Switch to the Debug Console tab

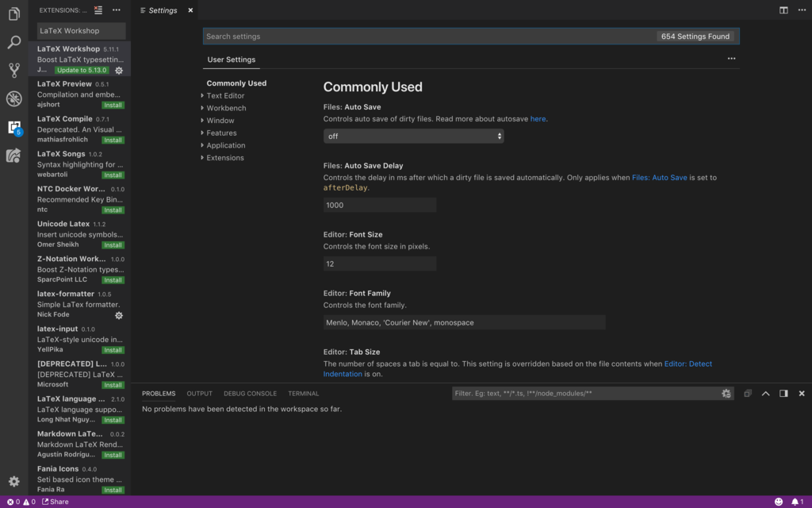coord(250,394)
